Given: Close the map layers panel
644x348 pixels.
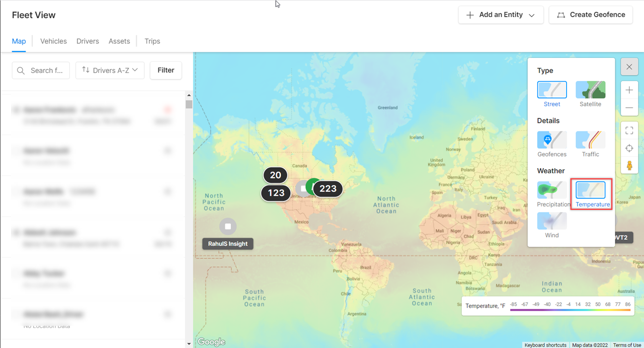Looking at the screenshot, I should click(629, 67).
